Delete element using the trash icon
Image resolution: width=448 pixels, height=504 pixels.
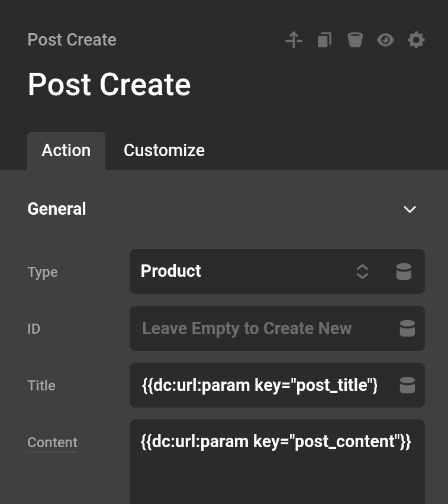point(355,40)
